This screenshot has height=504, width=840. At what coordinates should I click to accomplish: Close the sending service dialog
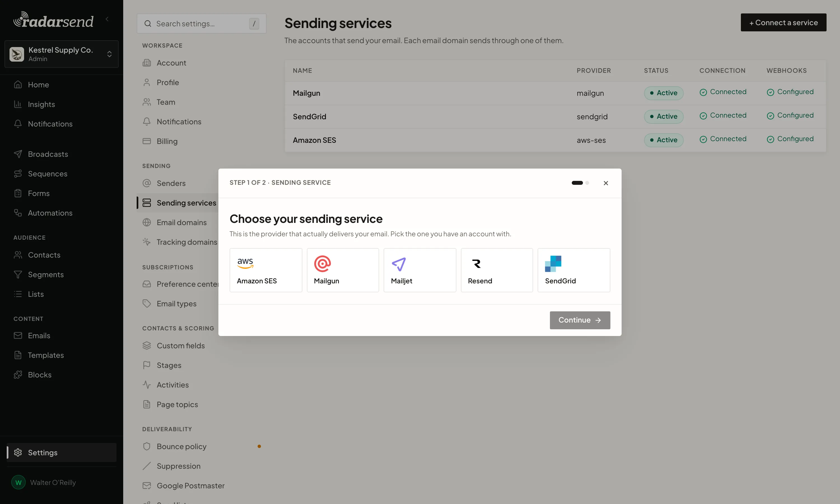click(x=606, y=183)
